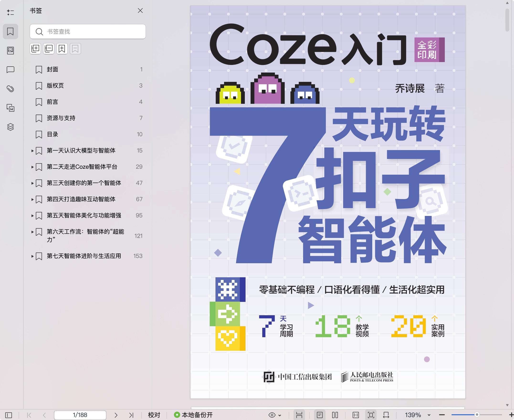Click scrollbar down arrow

tap(507, 405)
